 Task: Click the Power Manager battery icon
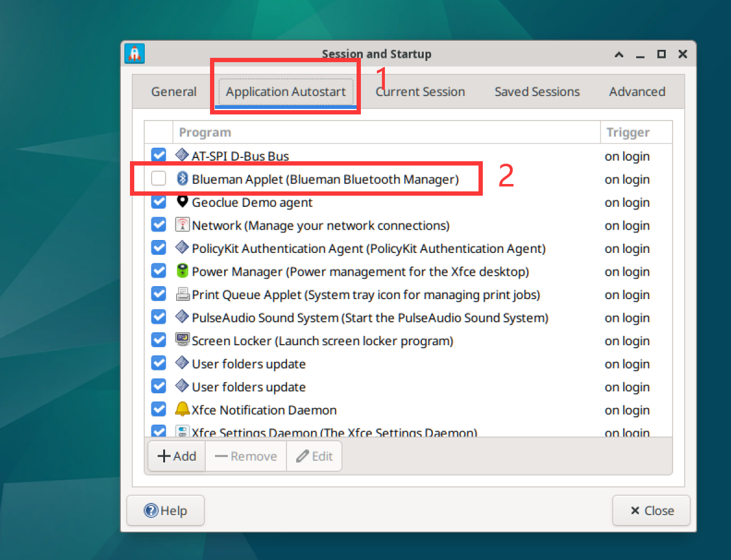coord(182,271)
